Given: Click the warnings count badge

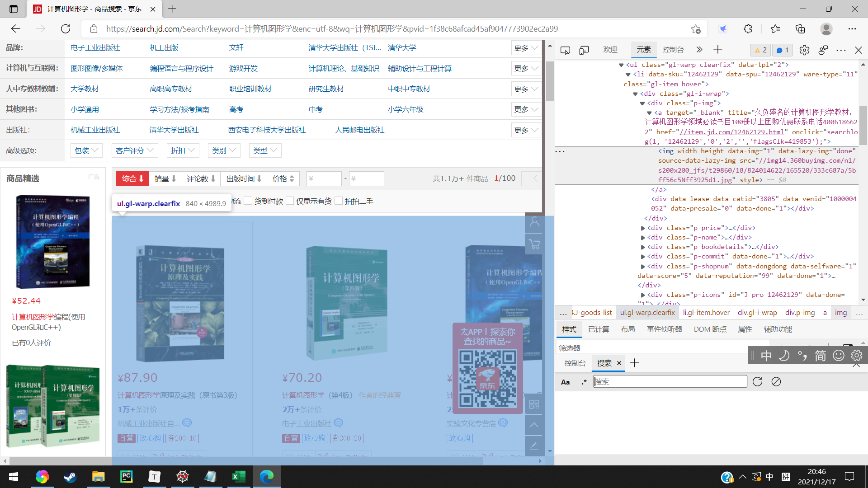Looking at the screenshot, I should [761, 50].
